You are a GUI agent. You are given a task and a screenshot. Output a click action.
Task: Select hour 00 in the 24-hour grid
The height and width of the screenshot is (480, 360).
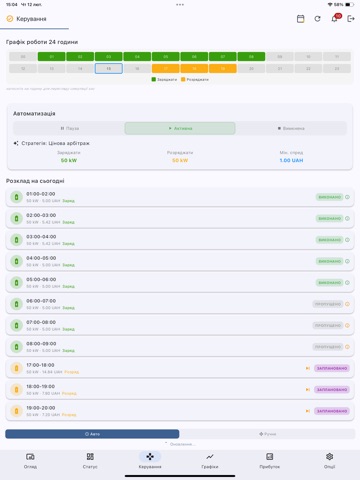tap(23, 57)
